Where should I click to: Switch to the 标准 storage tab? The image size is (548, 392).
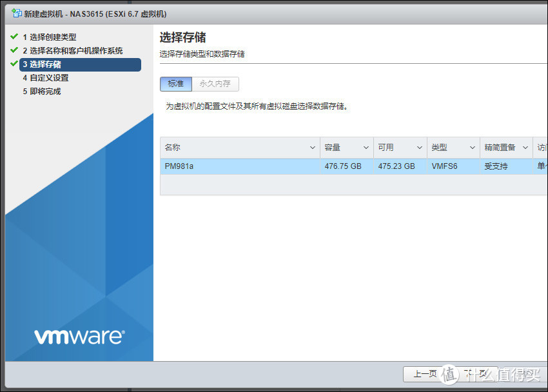[176, 84]
